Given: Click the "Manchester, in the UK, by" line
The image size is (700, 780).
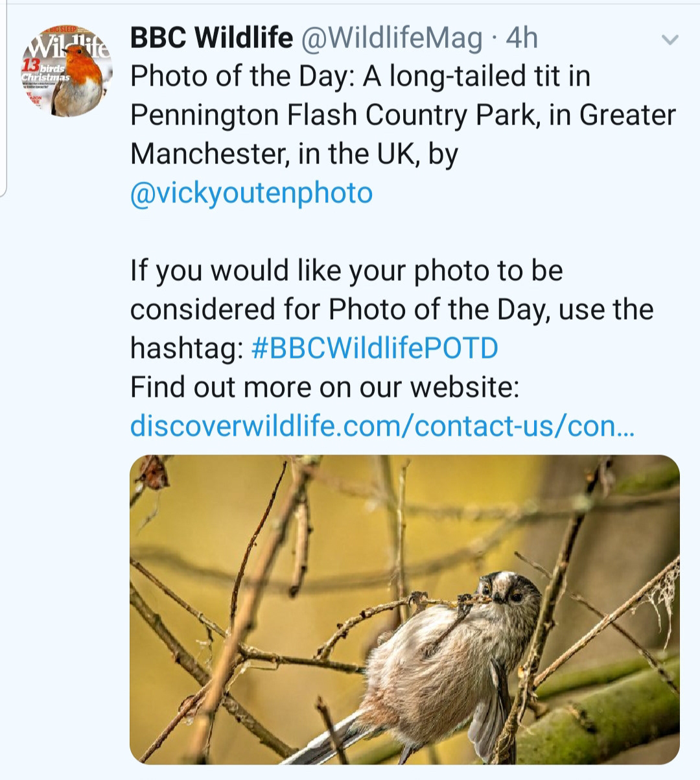Looking at the screenshot, I should [294, 154].
